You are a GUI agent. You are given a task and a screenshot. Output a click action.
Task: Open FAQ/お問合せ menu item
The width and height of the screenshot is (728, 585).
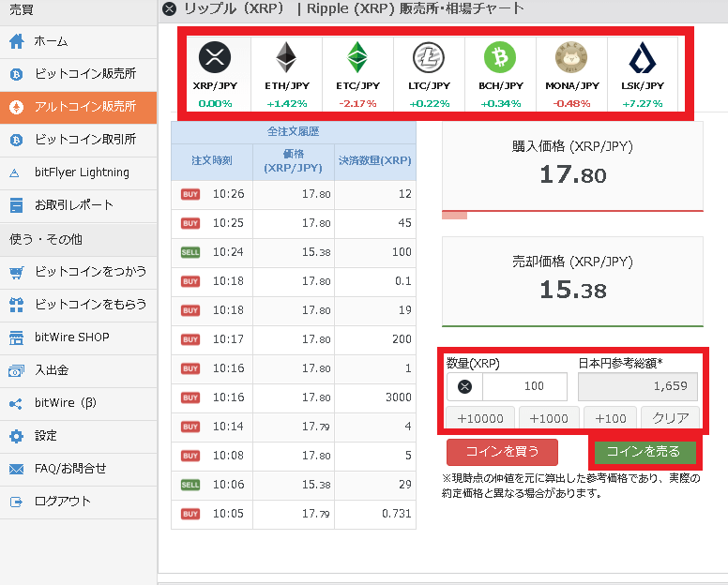[x=78, y=470]
